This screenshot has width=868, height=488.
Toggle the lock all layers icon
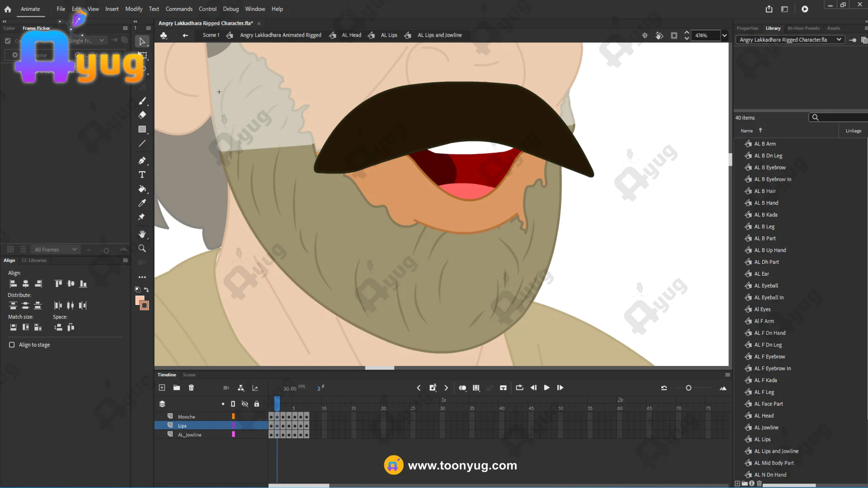(x=256, y=404)
